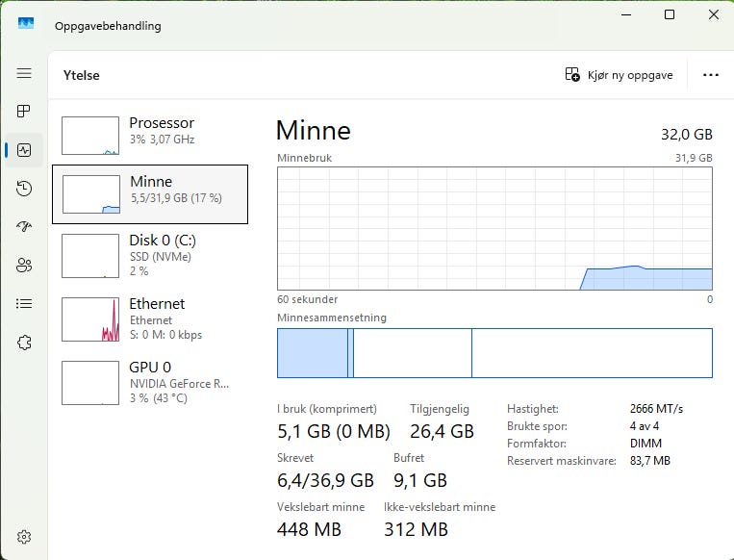
Task: Click the DIMM Formfaktor value
Action: [x=646, y=444]
